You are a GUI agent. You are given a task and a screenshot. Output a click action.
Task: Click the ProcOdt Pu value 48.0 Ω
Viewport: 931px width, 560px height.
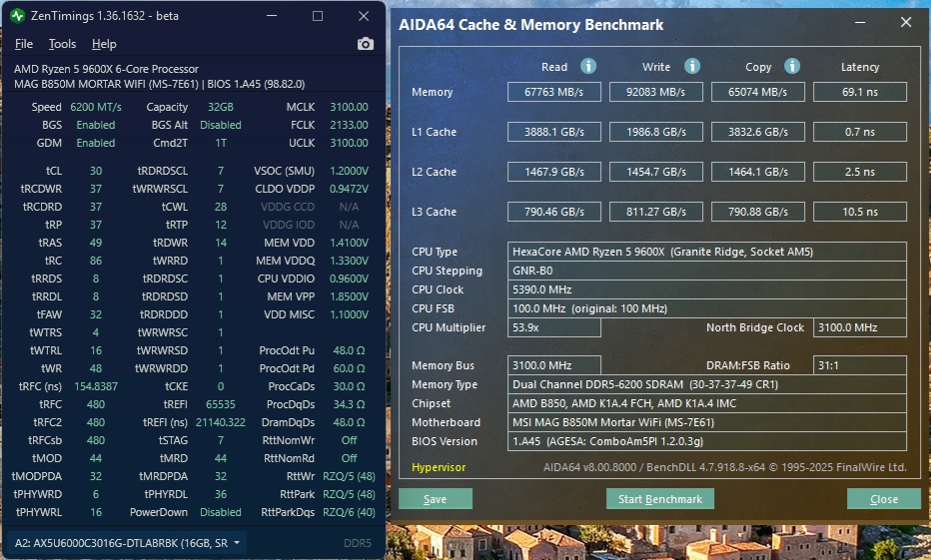pyautogui.click(x=350, y=350)
